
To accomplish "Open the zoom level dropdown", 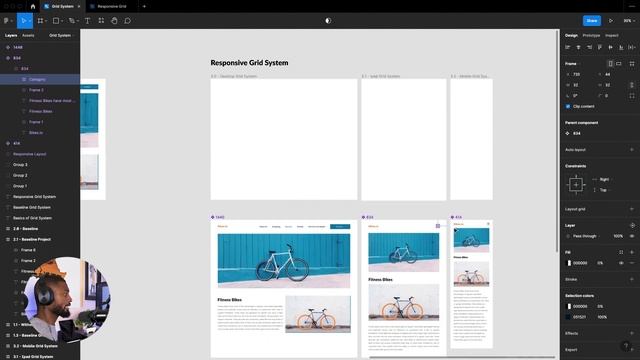I will pyautogui.click(x=629, y=20).
